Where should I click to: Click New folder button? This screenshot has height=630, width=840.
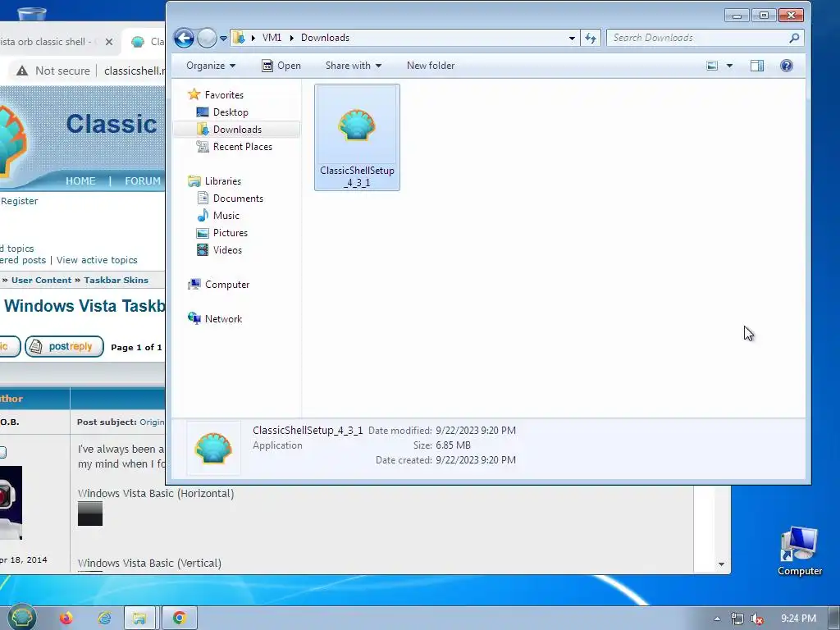pyautogui.click(x=430, y=66)
